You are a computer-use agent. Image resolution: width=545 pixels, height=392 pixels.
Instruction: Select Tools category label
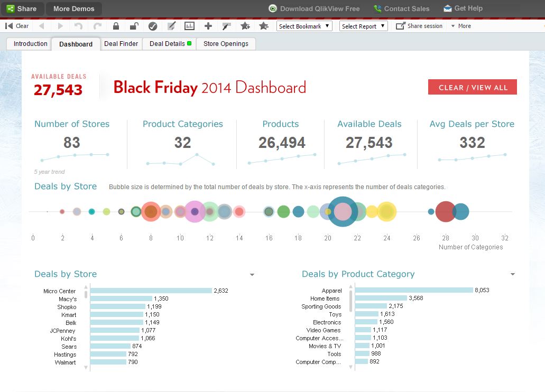pos(334,354)
